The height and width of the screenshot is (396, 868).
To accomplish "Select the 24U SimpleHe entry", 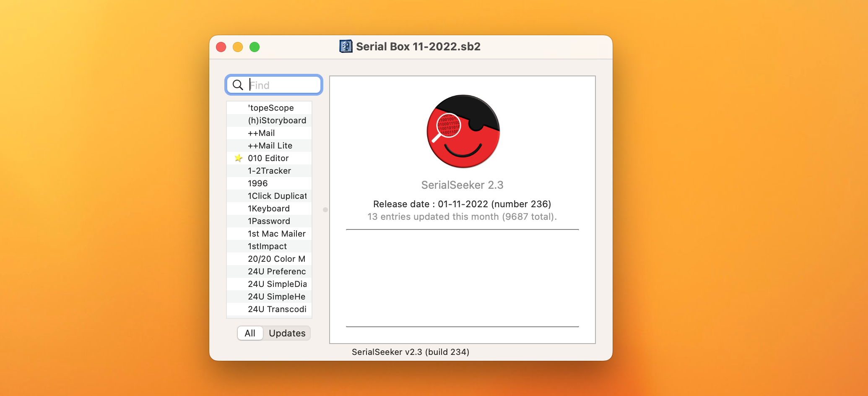I will click(x=269, y=297).
